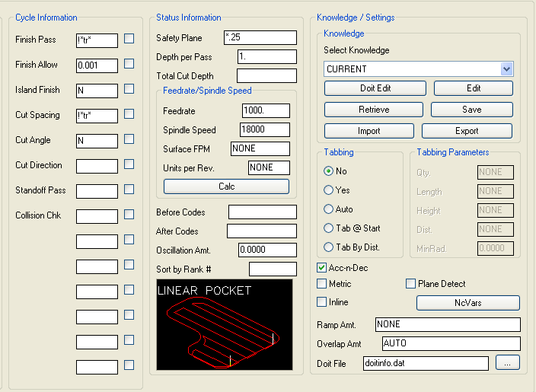Click the Collision Chk input field
This screenshot has width=536, height=392.
click(97, 216)
